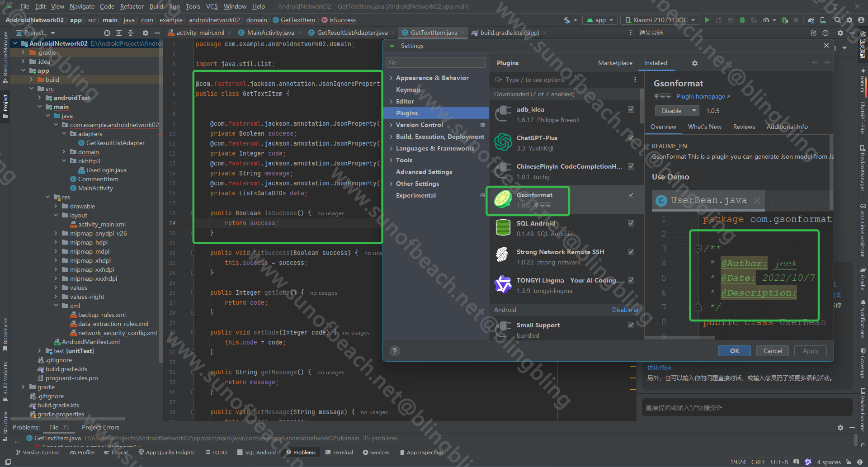
Task: Click Cancel in Settings dialog
Action: (x=773, y=351)
